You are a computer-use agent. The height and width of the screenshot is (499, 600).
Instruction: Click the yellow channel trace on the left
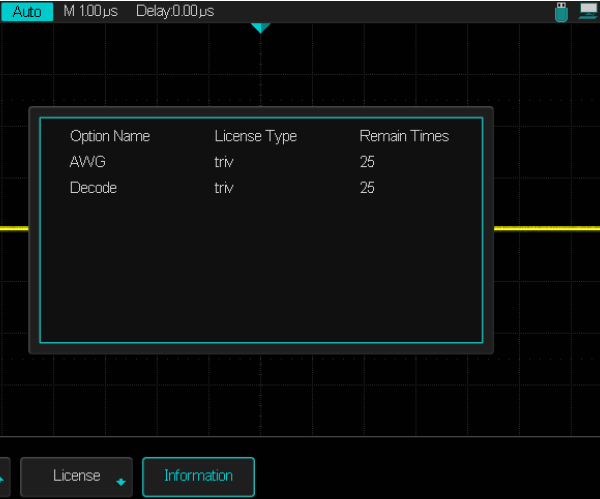14,228
